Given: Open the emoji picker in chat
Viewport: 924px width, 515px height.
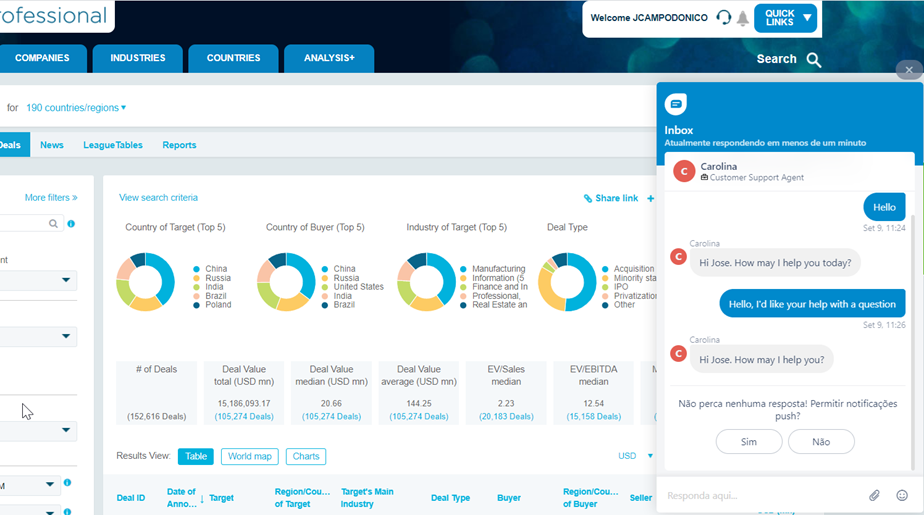Looking at the screenshot, I should (902, 495).
